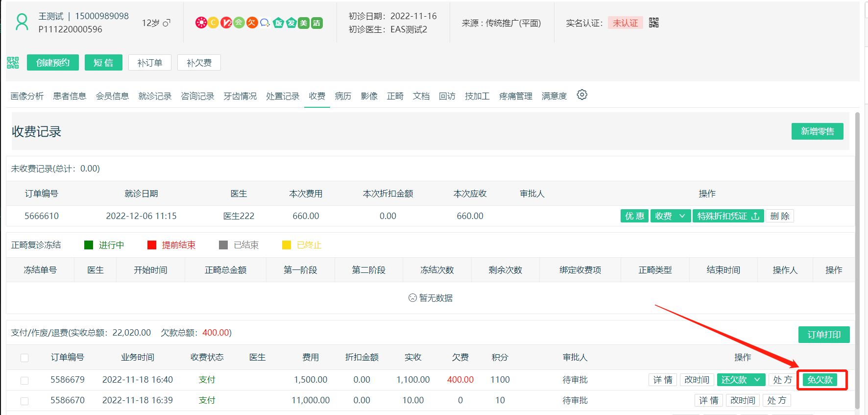Screen dimensions: 868x415
Task: Expand the 收费 dropdown arrow for order 5666610
Action: pos(682,216)
